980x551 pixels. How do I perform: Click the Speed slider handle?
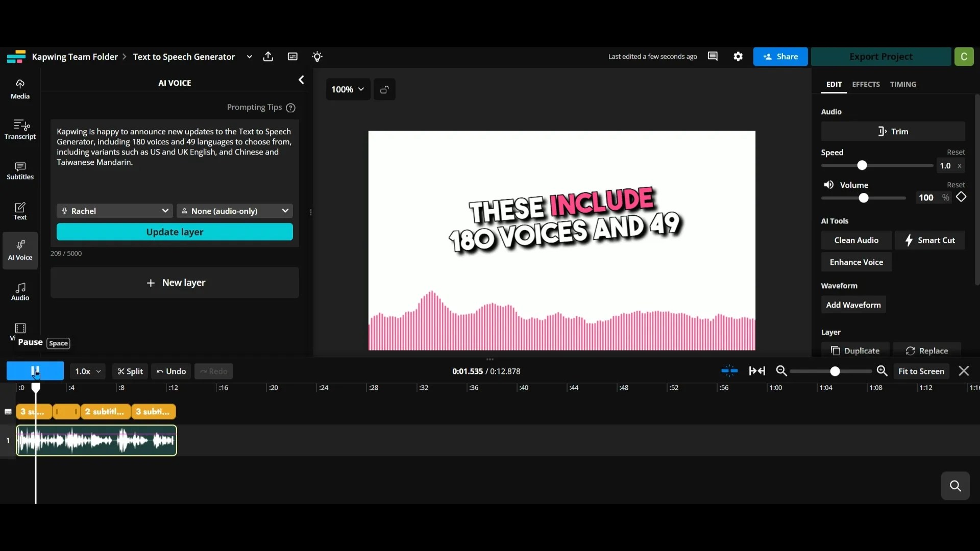[862, 165]
